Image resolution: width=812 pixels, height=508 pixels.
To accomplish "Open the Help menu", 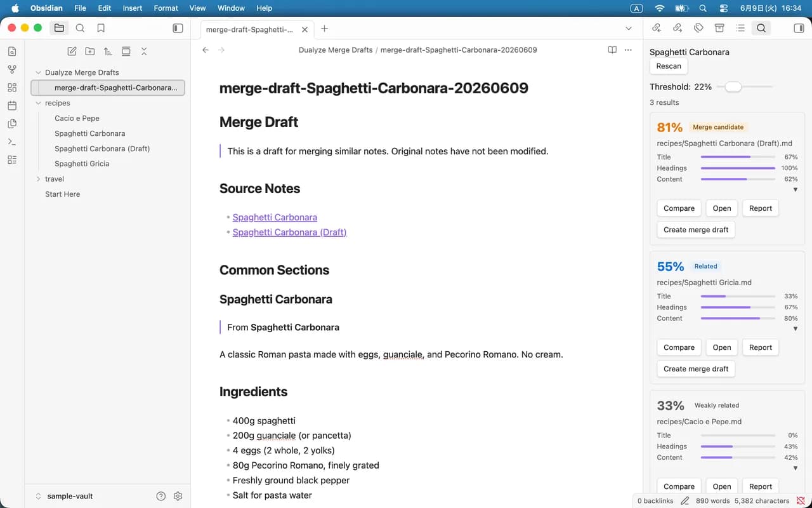I will point(264,8).
